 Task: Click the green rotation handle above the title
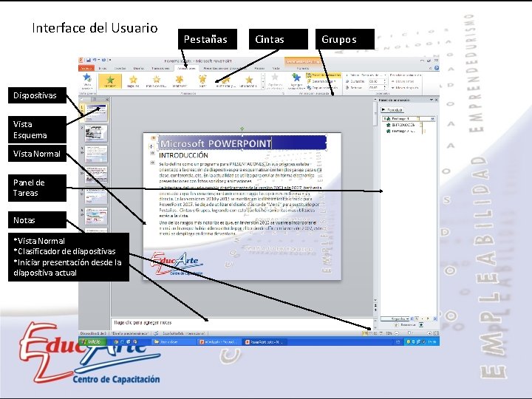242,129
